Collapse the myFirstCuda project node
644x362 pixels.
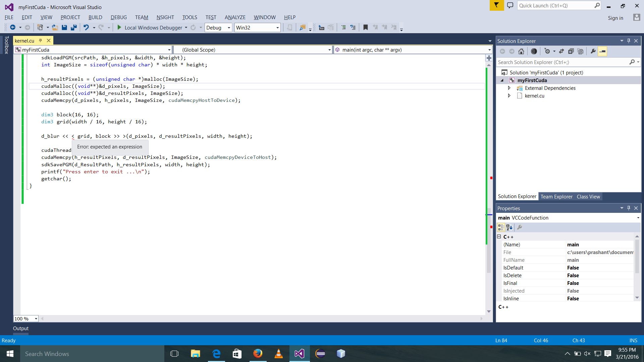(x=502, y=80)
